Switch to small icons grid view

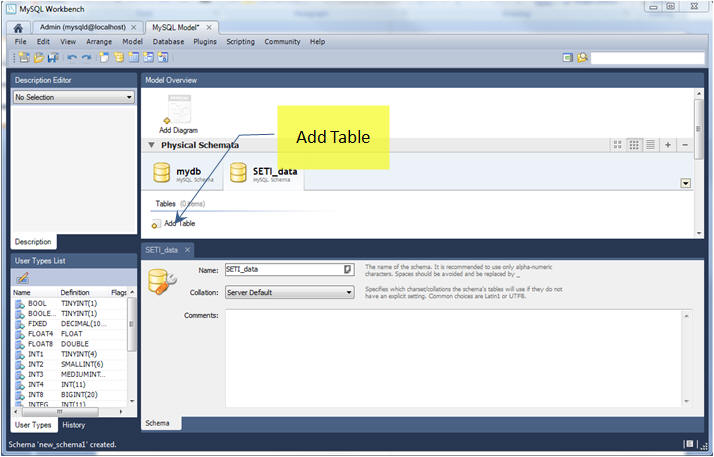634,145
